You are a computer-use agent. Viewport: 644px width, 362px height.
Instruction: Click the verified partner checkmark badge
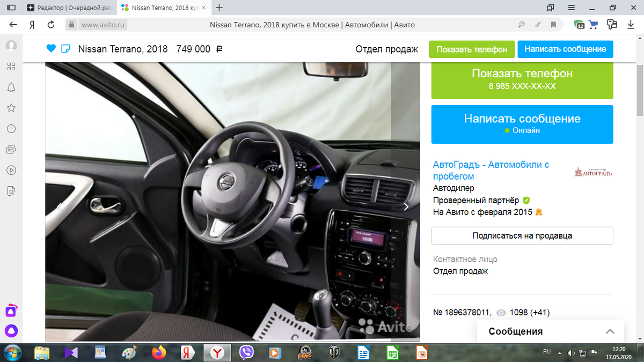click(526, 200)
